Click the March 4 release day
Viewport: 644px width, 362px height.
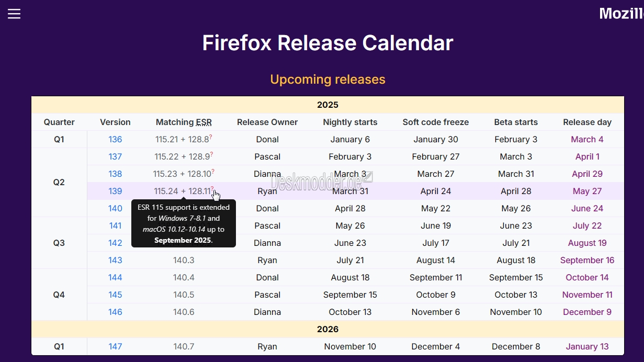(x=587, y=139)
